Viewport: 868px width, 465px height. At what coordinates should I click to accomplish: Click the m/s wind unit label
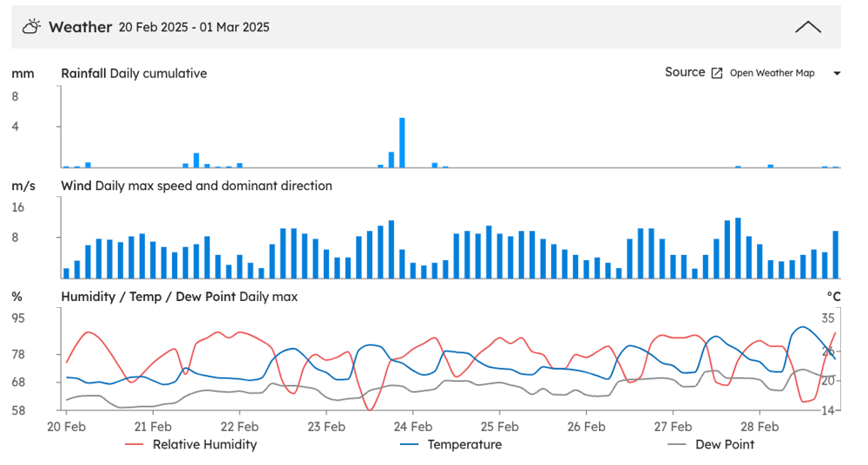23,186
